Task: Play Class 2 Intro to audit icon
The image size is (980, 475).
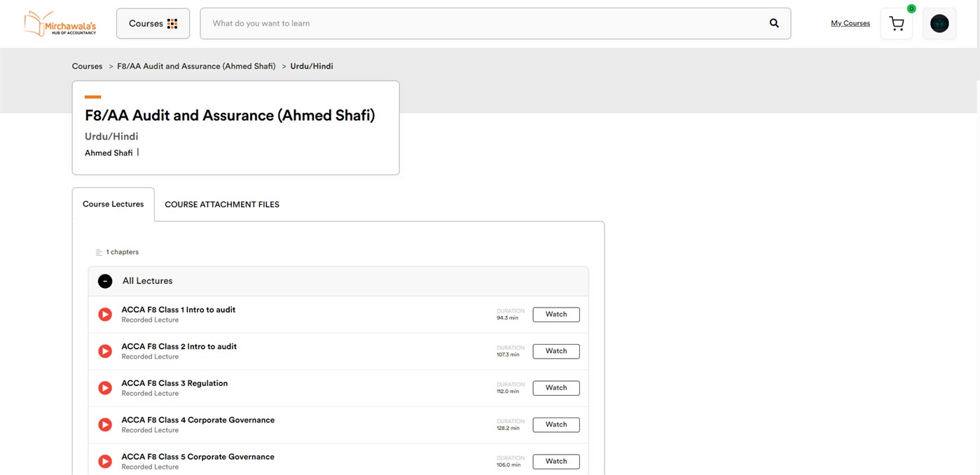Action: [105, 351]
